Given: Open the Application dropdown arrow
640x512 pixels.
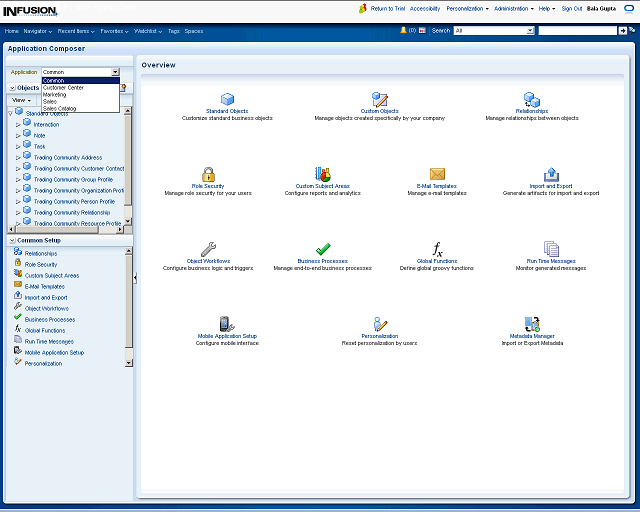Looking at the screenshot, I should (x=116, y=72).
